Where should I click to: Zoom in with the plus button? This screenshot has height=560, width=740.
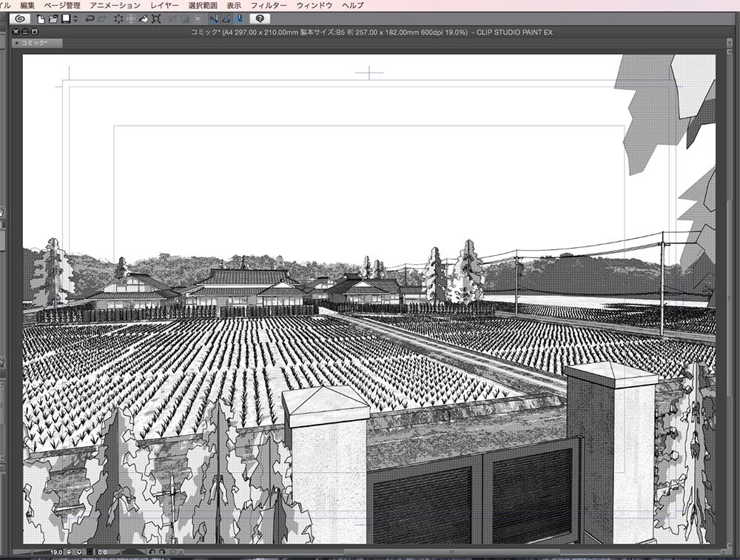point(79,552)
